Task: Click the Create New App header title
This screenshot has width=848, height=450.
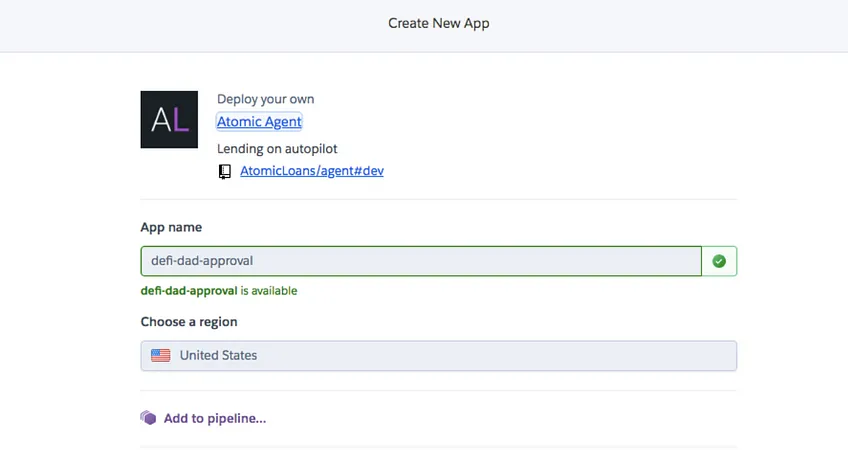Action: tap(439, 23)
